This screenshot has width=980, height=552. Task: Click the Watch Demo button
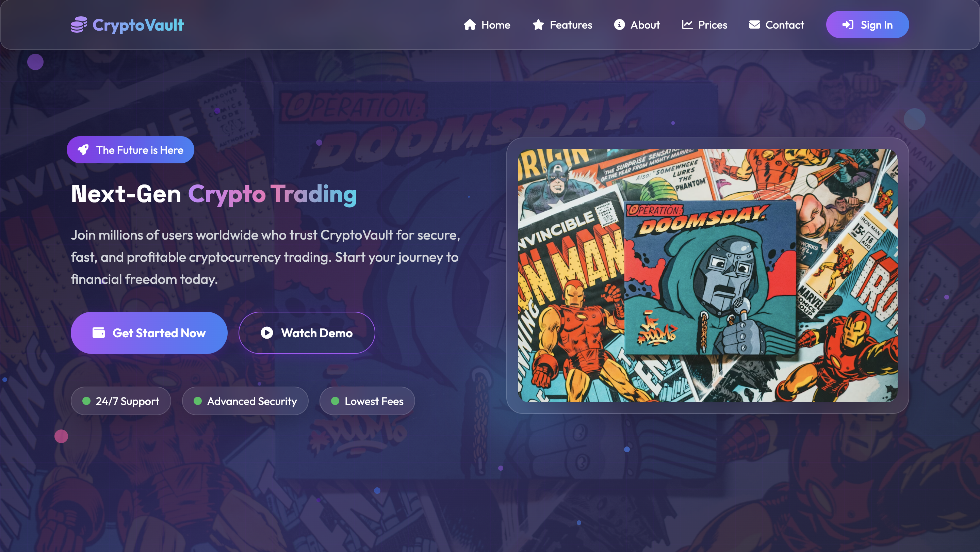pos(307,333)
